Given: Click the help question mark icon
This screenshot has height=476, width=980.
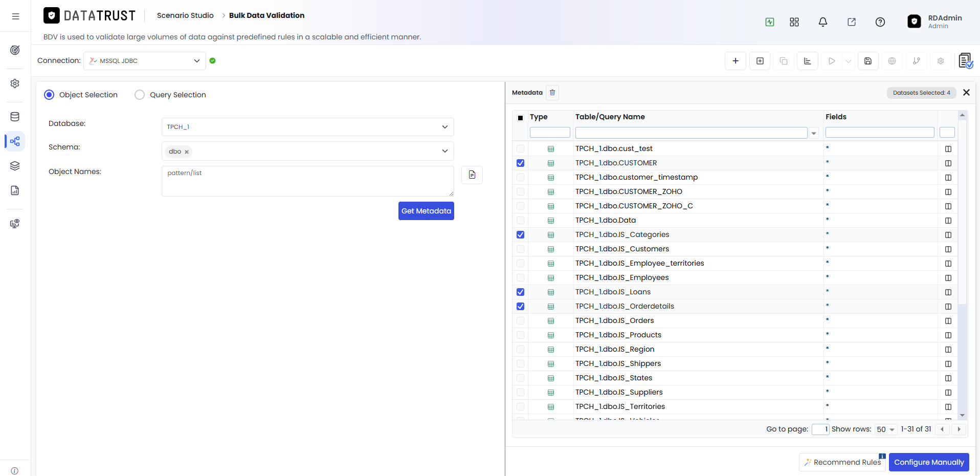Looking at the screenshot, I should coord(880,22).
